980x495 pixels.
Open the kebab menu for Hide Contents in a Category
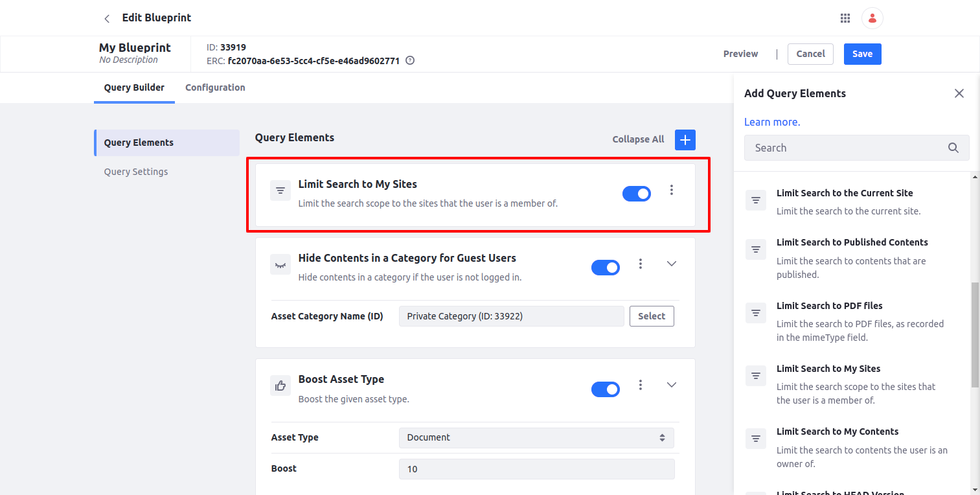(x=641, y=264)
